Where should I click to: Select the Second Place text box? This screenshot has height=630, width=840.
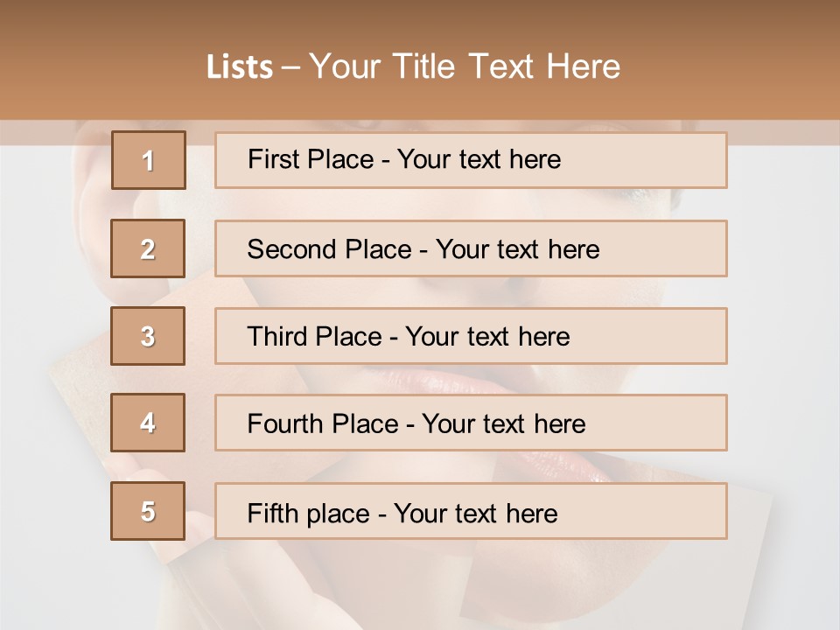[470, 248]
